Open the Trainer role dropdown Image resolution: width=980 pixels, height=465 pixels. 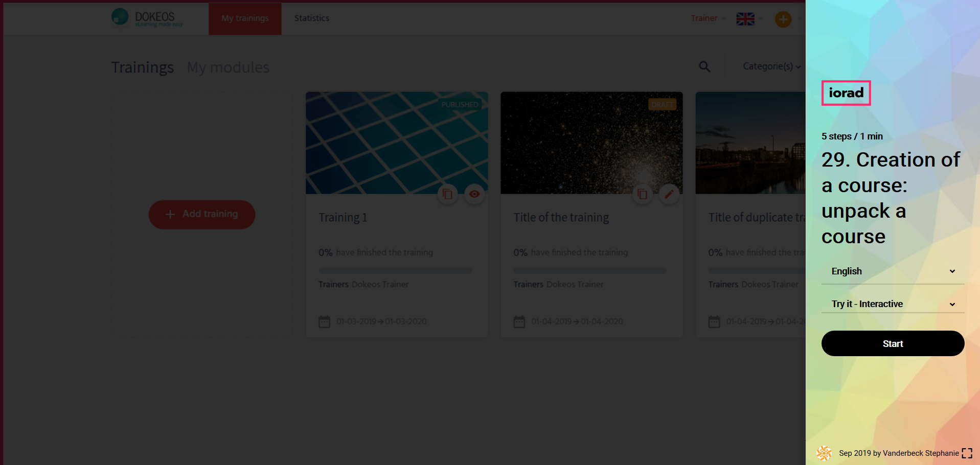[708, 18]
